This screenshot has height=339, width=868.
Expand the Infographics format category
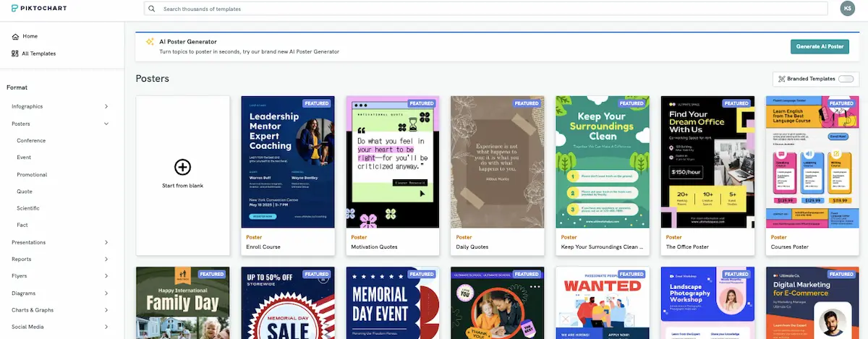[106, 106]
